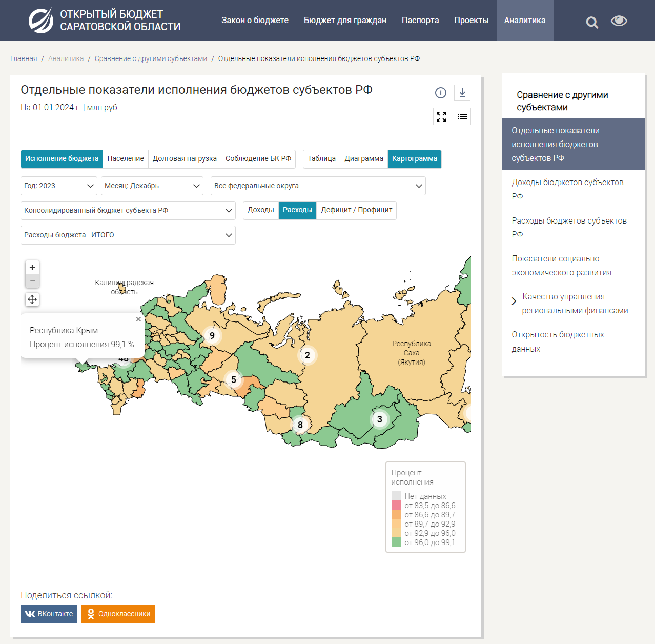Reset map position with the pan icon
The width and height of the screenshot is (655, 644).
click(x=32, y=299)
